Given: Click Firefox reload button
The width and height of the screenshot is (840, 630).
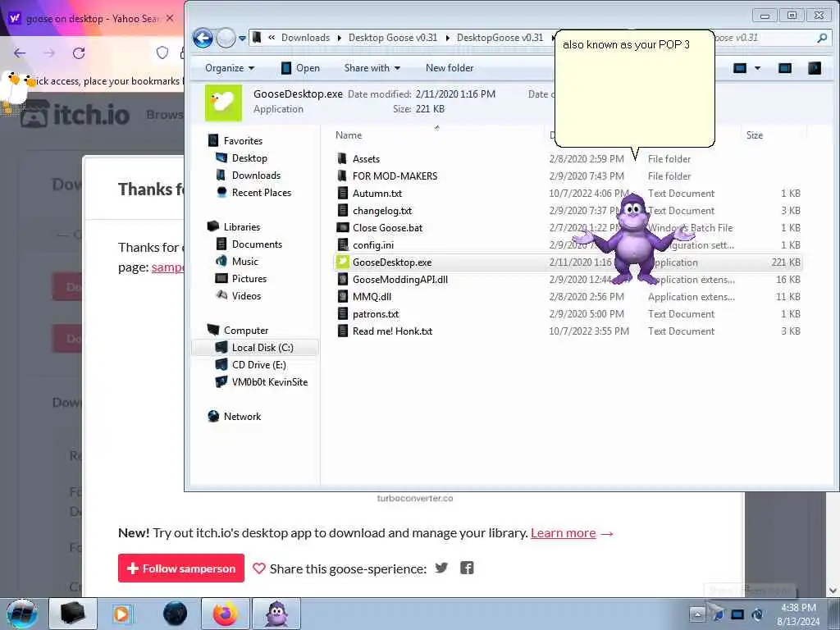Looking at the screenshot, I should pyautogui.click(x=79, y=53).
